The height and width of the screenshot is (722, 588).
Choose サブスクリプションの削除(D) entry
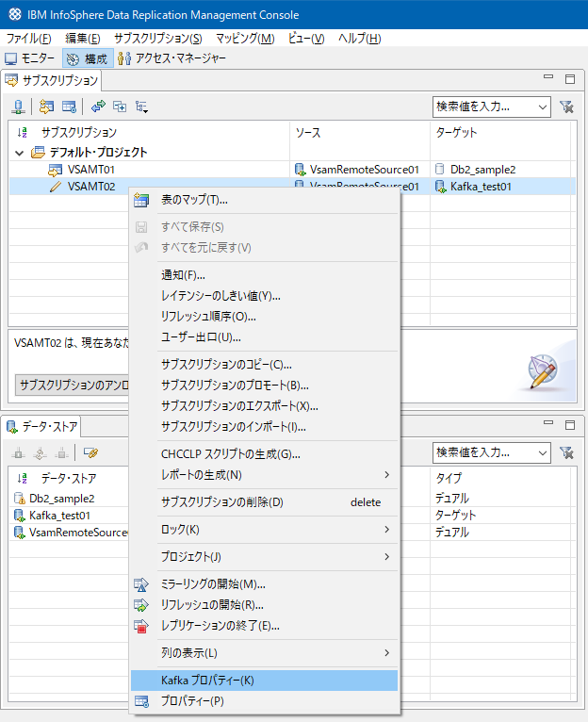[x=264, y=501]
